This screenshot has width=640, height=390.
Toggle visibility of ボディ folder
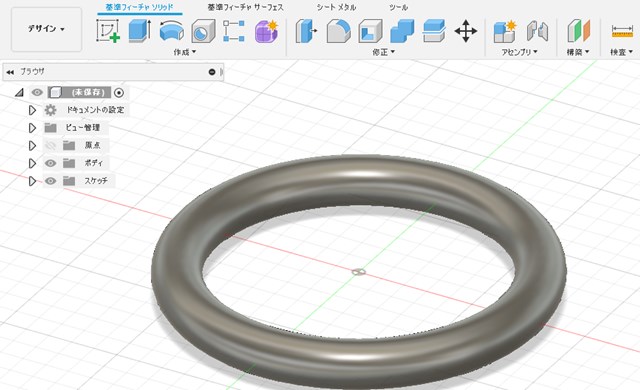pyautogui.click(x=50, y=163)
